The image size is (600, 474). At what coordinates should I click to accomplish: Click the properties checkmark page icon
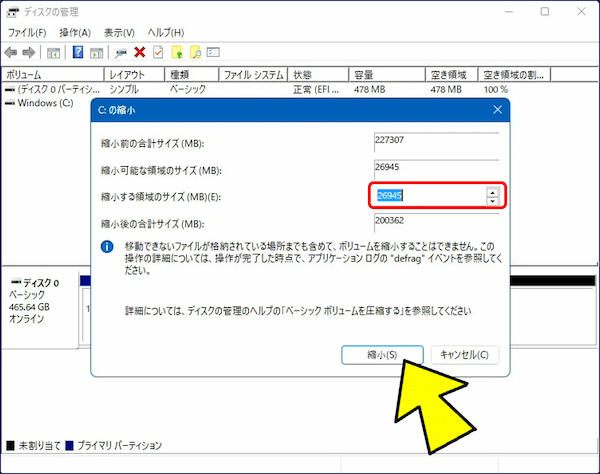[x=158, y=52]
